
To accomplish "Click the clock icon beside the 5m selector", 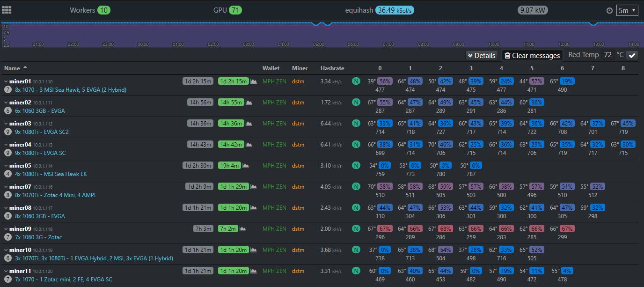I will tap(609, 10).
